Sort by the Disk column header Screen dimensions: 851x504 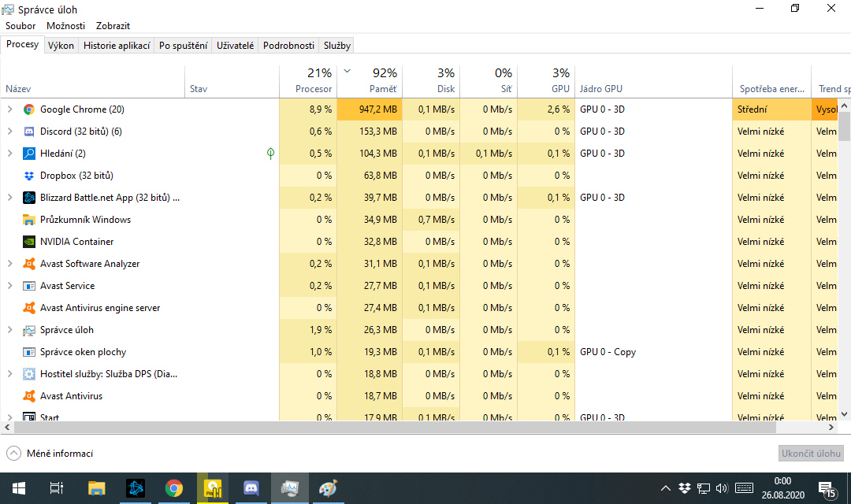click(431, 81)
